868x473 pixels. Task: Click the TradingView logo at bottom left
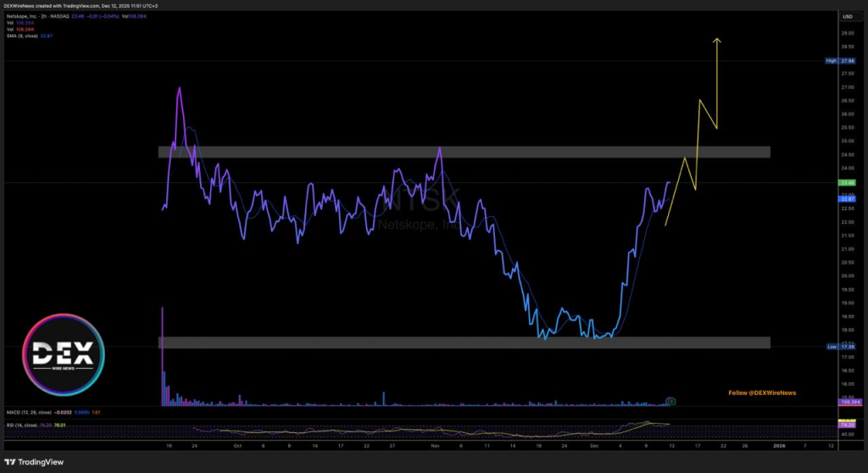point(34,462)
